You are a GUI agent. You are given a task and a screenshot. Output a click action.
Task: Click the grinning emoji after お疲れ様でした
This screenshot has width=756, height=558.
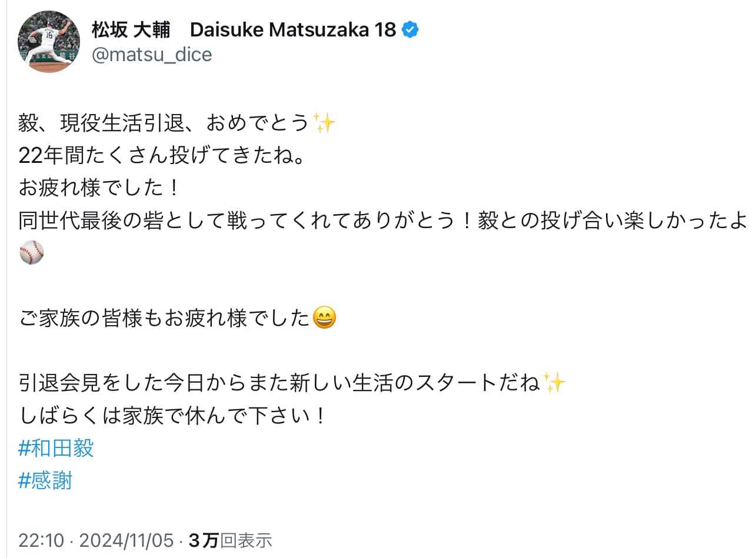pyautogui.click(x=324, y=318)
